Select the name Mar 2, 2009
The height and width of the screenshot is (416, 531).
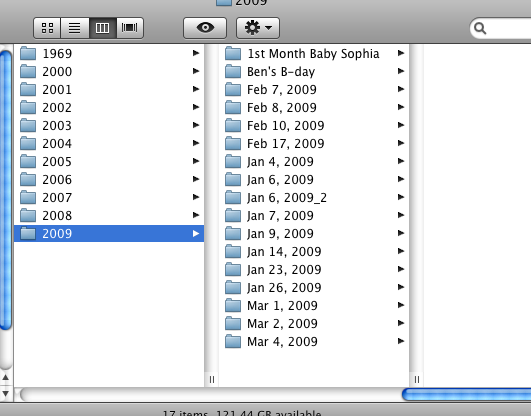coord(282,324)
